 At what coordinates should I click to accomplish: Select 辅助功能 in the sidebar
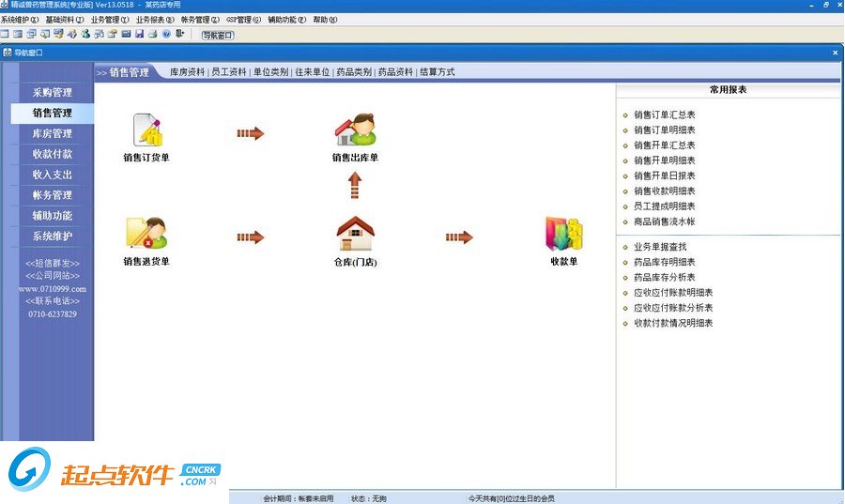pyautogui.click(x=53, y=215)
